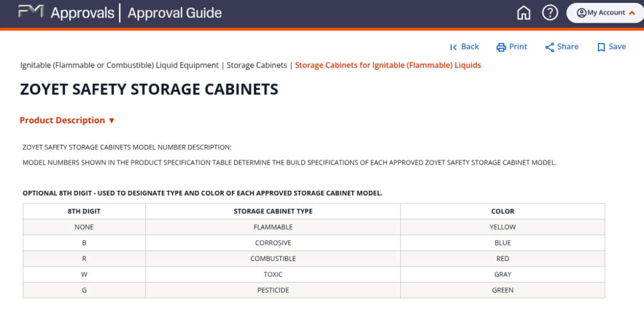
Task: Select the GREEN cell
Action: pos(503,290)
